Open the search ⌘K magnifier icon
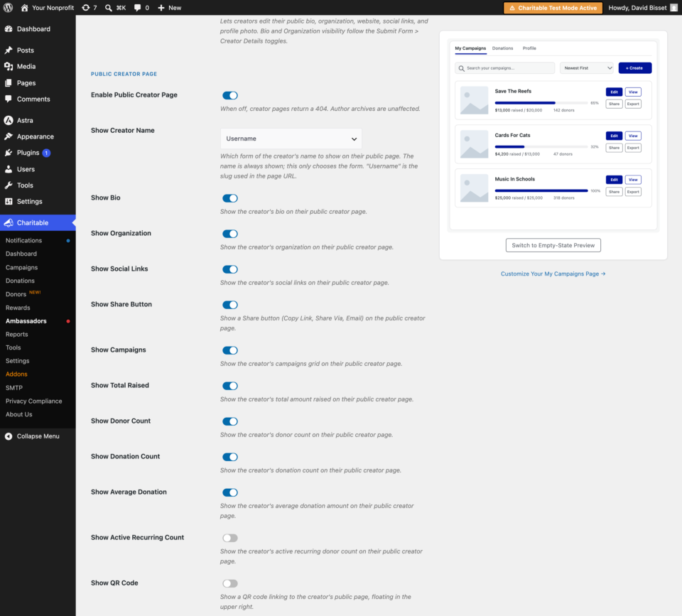This screenshot has height=616, width=682. pos(108,7)
